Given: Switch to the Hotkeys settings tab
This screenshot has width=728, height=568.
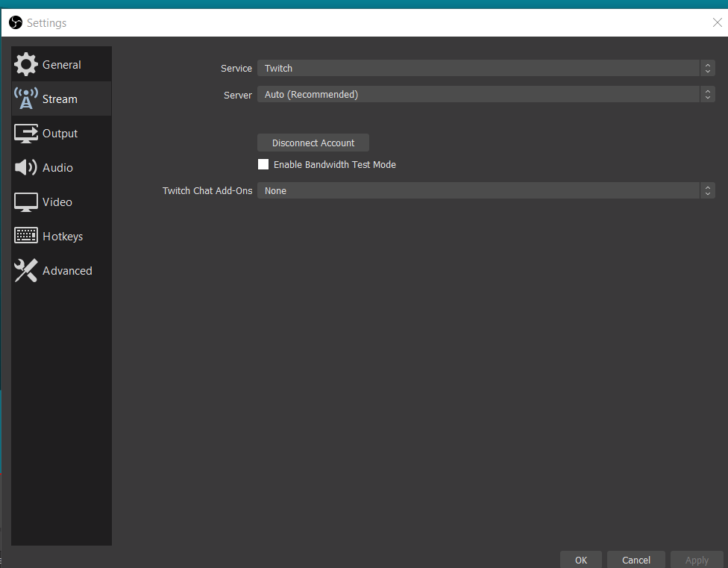Looking at the screenshot, I should click(x=61, y=236).
